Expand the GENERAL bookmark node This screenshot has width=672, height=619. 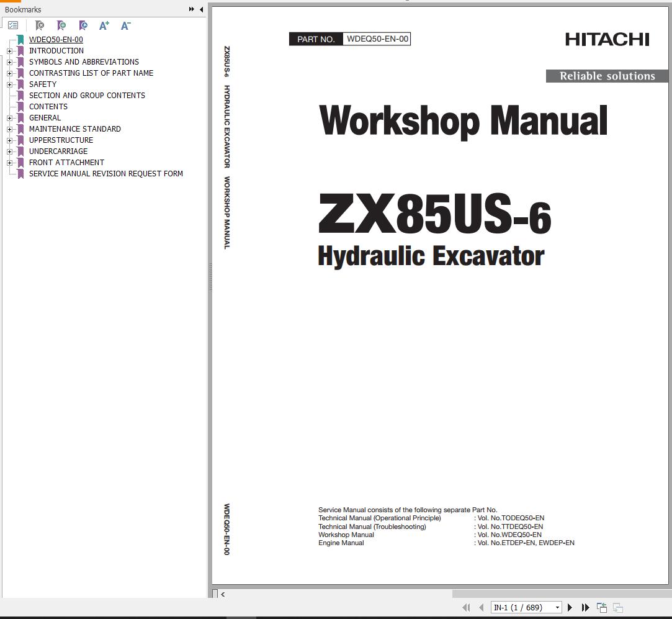click(x=9, y=118)
